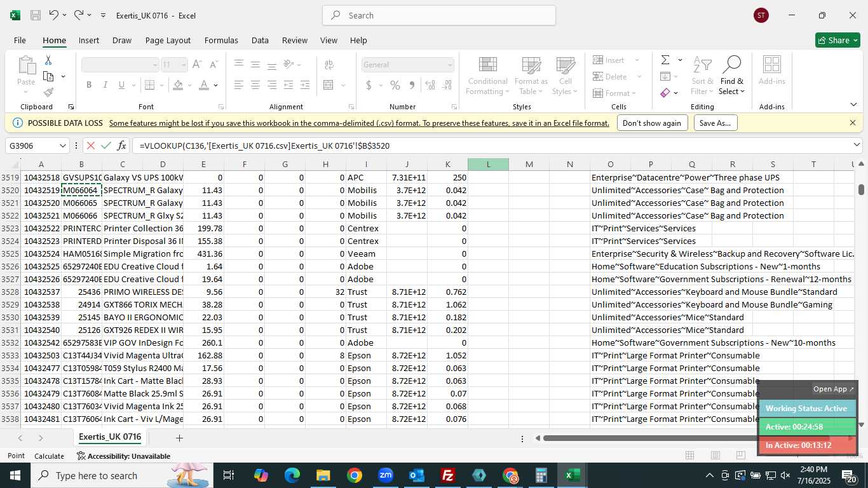Confirm formula with checkmark icon
The image size is (868, 488).
[106, 146]
